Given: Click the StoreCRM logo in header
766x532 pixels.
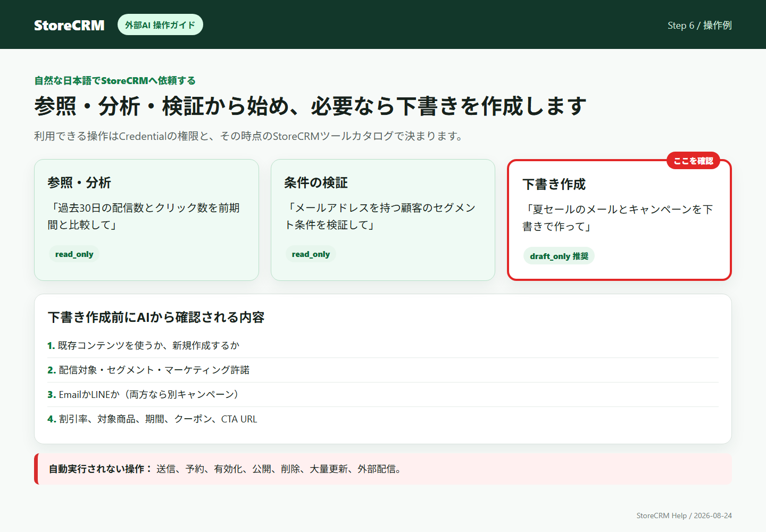Looking at the screenshot, I should pyautogui.click(x=69, y=25).
